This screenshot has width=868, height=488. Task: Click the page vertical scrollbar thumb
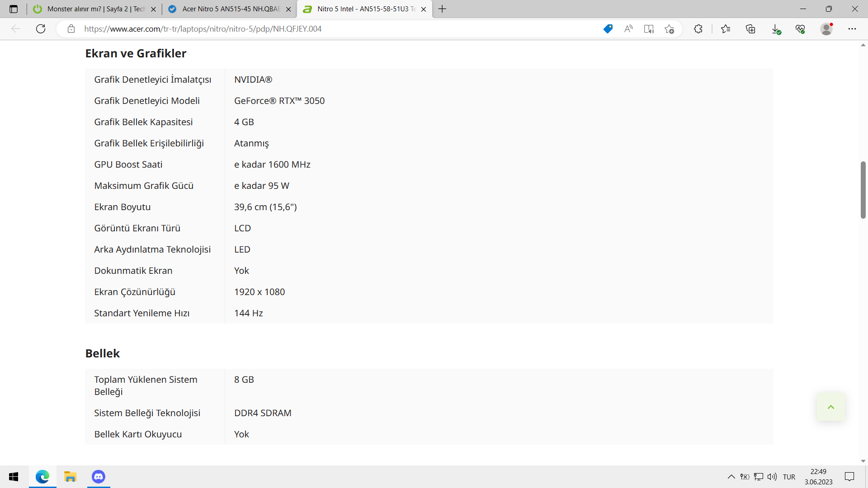863,190
